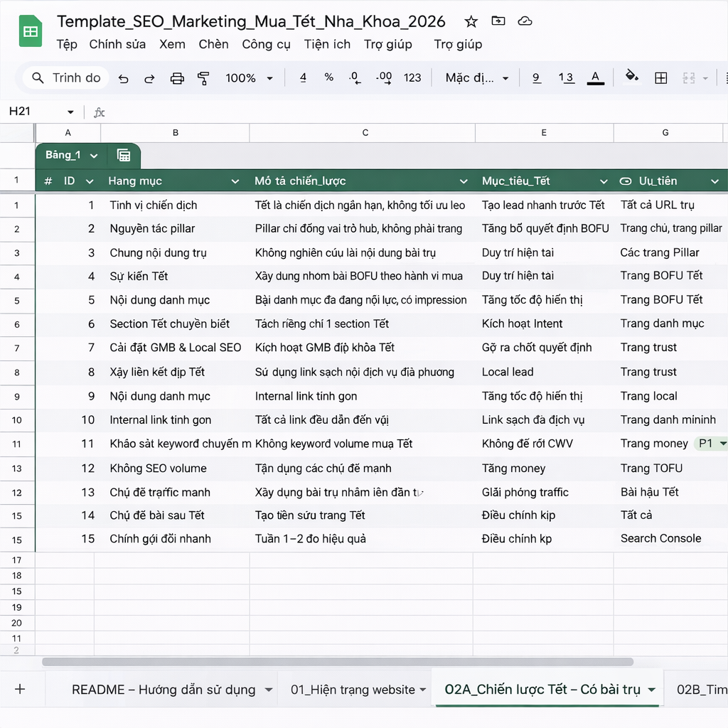Increase decimal places

tap(383, 77)
